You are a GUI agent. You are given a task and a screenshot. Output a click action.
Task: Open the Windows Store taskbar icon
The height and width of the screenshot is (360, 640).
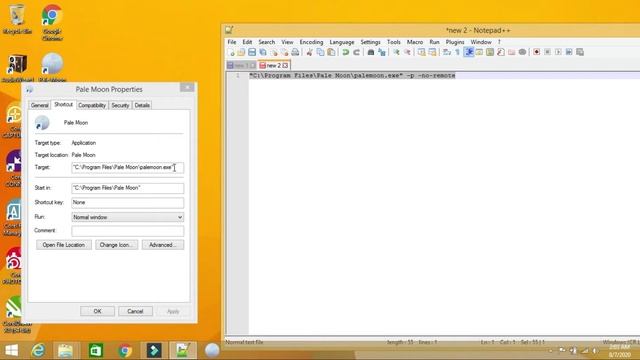pos(96,350)
